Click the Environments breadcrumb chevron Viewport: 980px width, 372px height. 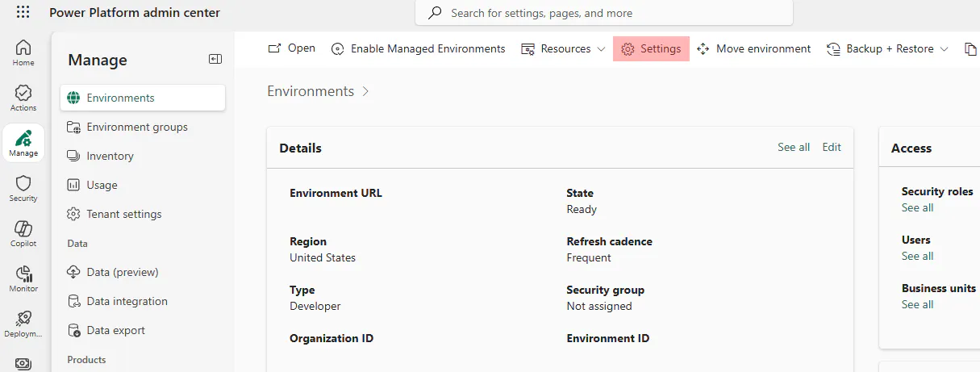[x=365, y=91]
